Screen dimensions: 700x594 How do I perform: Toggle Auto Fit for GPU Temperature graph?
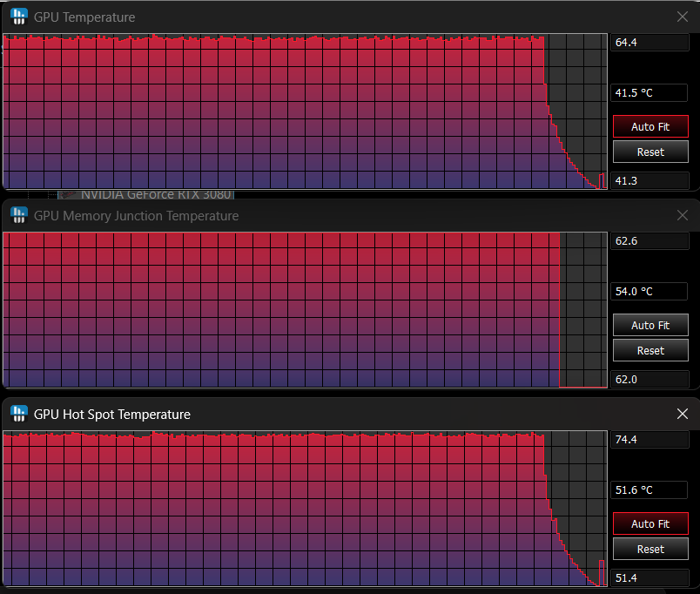[650, 126]
